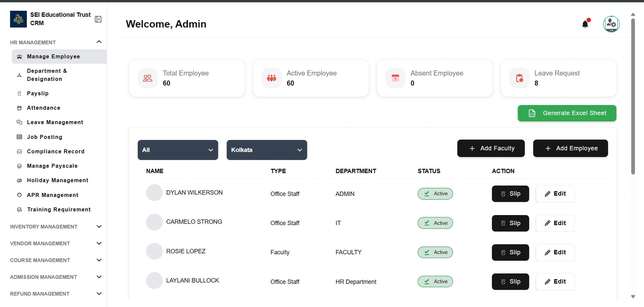The image size is (644, 307).
Task: Click Laylani Bullock's Active status badge
Action: [435, 282]
